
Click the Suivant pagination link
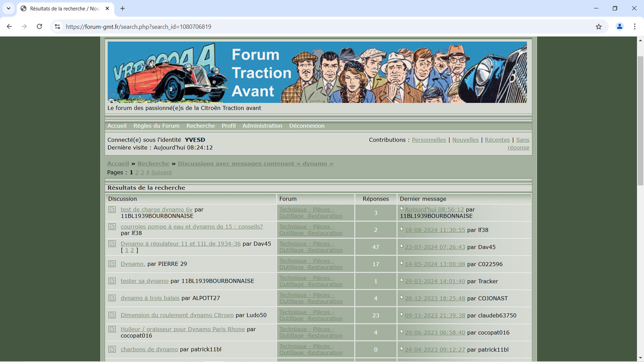[162, 172]
